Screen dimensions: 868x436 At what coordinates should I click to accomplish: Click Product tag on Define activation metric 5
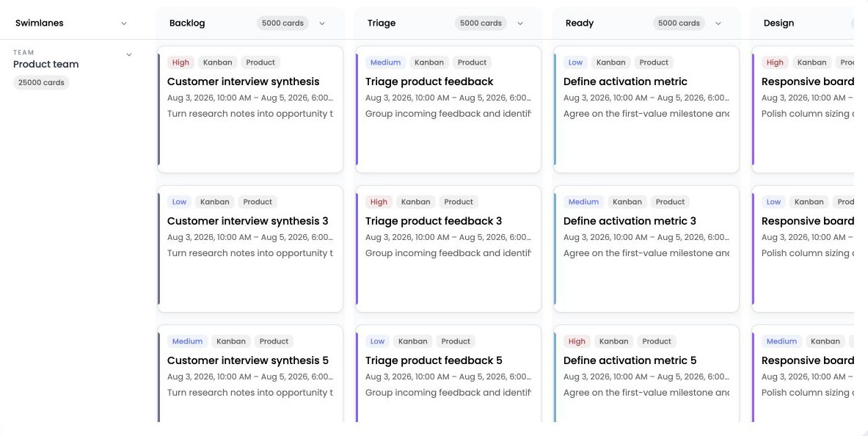pyautogui.click(x=657, y=342)
